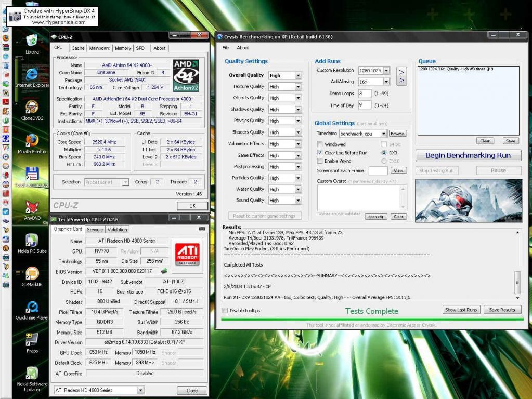Screen dimensions: 532x399
Task: Click the camera screenshot icon in GPU-Z
Action: [202, 229]
